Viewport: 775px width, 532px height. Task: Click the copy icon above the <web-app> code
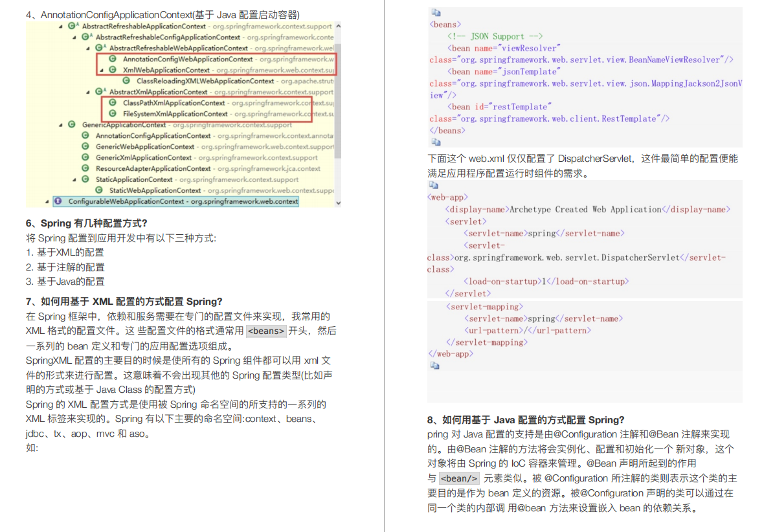(x=434, y=185)
